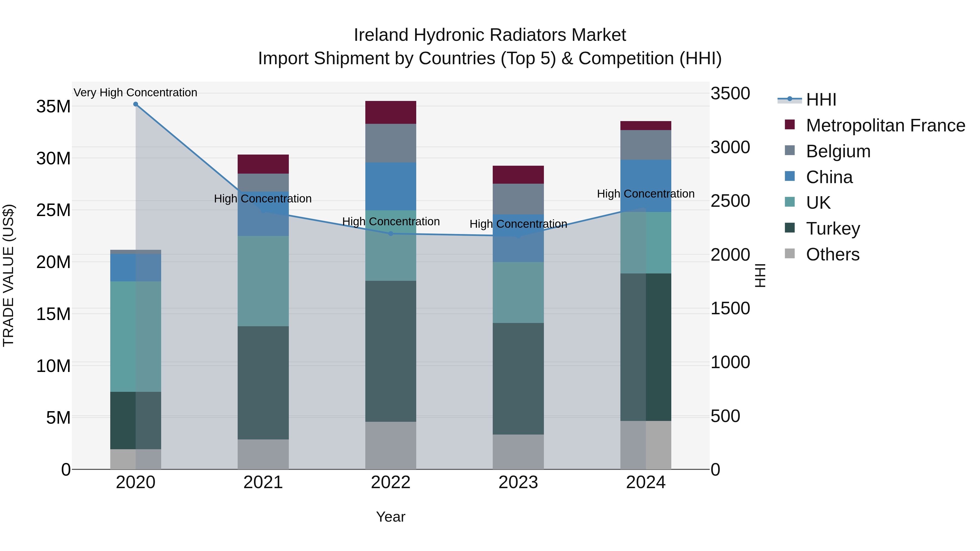Click the TRADE VALUE (US$) axis title
This screenshot has height=551, width=980.
click(x=8, y=275)
